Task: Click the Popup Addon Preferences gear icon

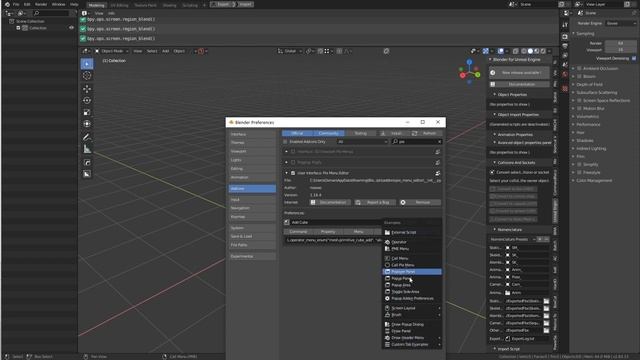Action: coord(387,298)
